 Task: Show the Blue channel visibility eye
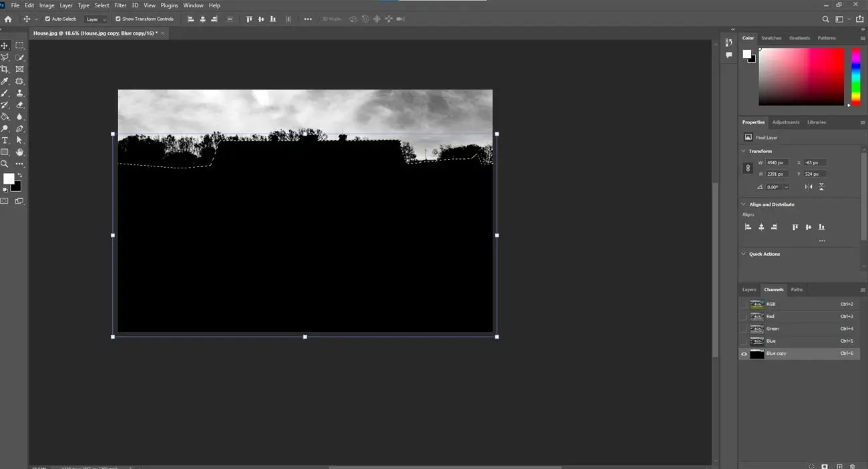pos(744,341)
